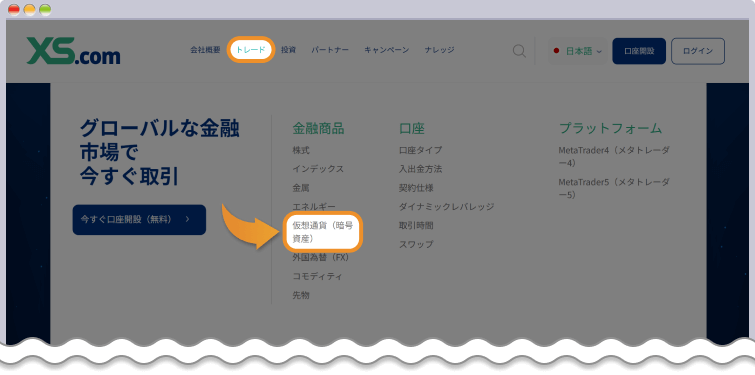755x375 pixels.
Task: Click the 口座開設 button in header
Action: tap(639, 51)
